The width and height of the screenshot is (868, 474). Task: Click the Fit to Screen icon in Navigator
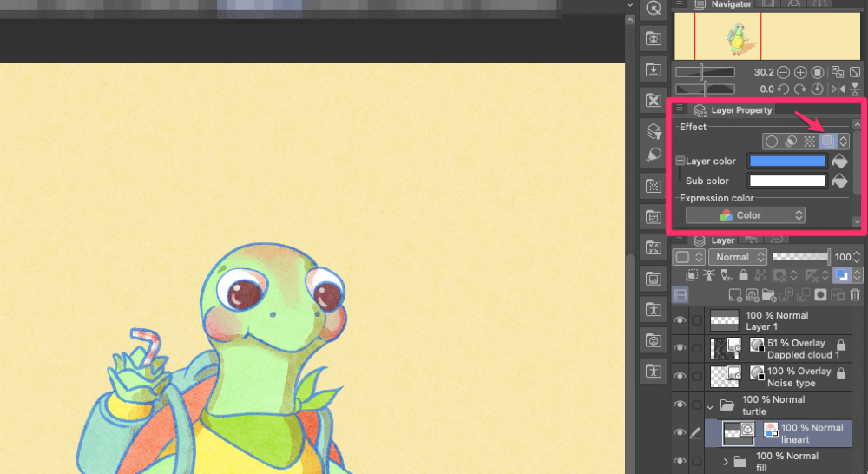tap(855, 72)
